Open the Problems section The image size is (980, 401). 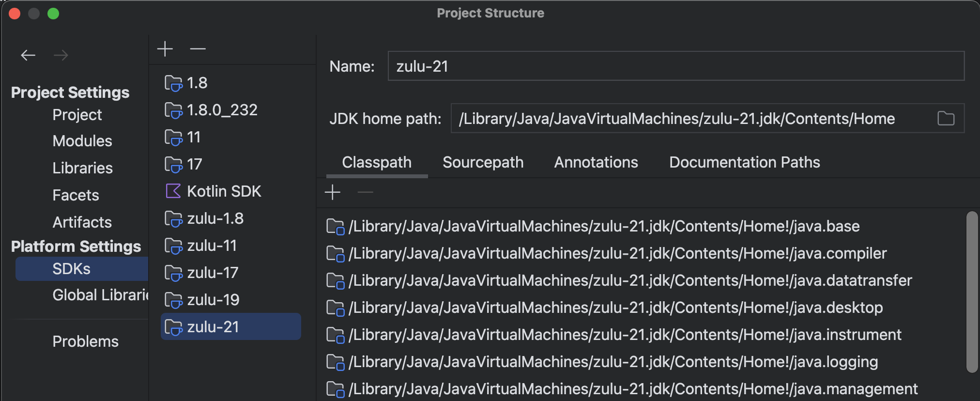(x=85, y=341)
